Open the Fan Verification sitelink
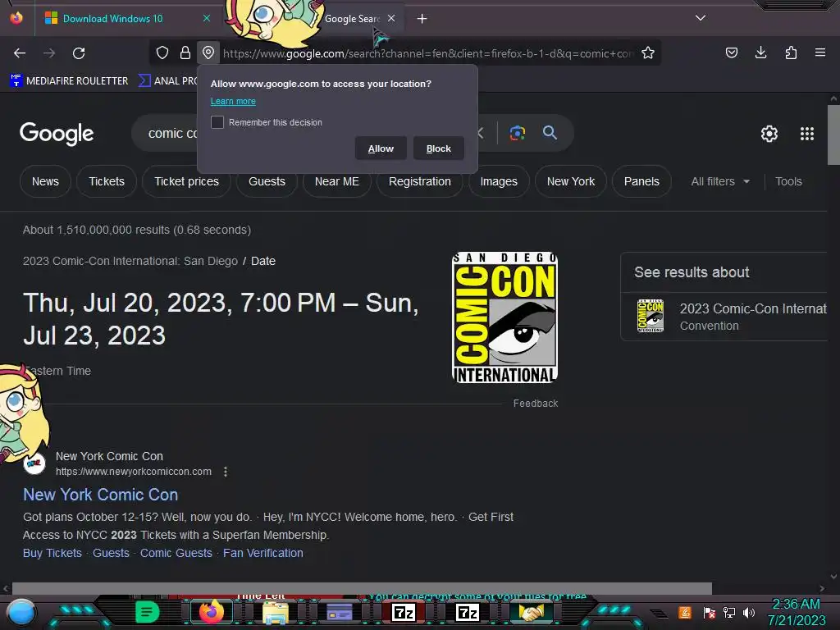 [263, 553]
